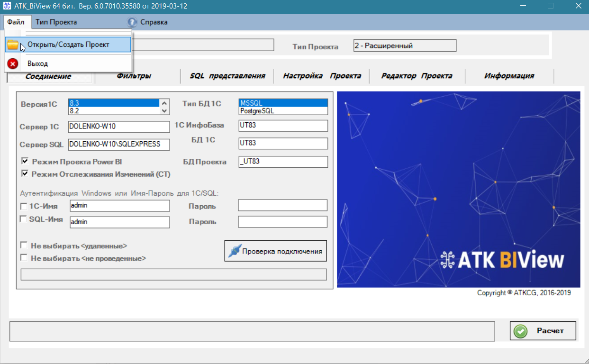Switch to the Фильтры tab
Image resolution: width=589 pixels, height=364 pixels.
pos(134,76)
